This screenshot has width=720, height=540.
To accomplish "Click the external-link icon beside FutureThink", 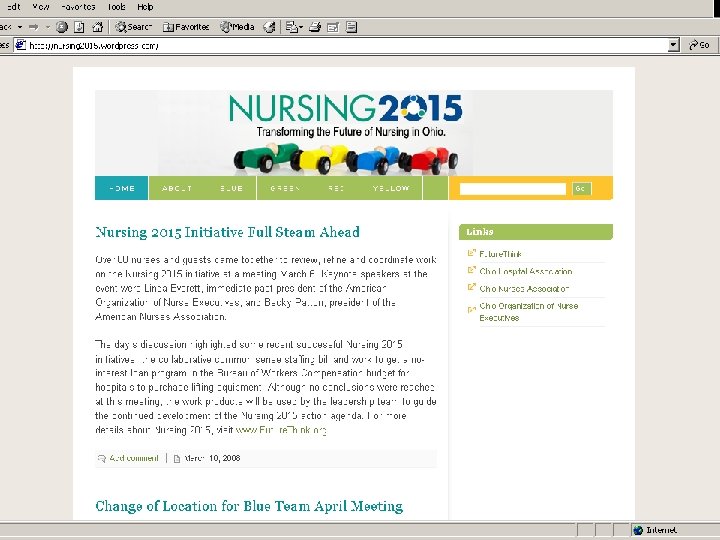I will click(471, 253).
